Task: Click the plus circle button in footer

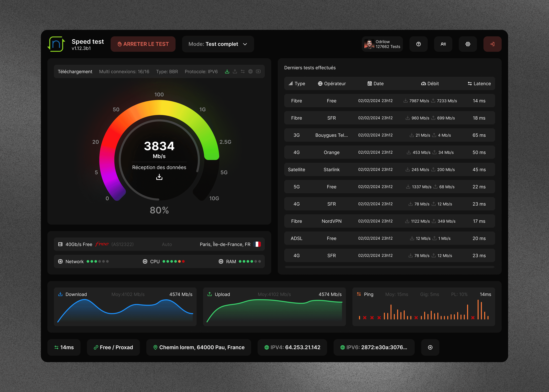Action: click(430, 347)
